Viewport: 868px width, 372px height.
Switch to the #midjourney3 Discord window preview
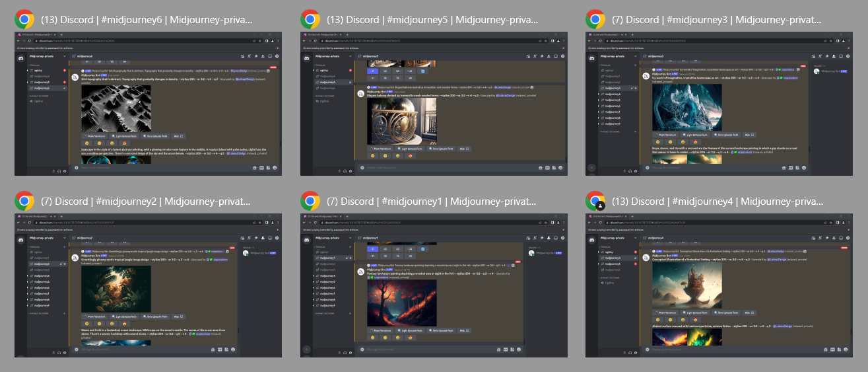(x=719, y=104)
